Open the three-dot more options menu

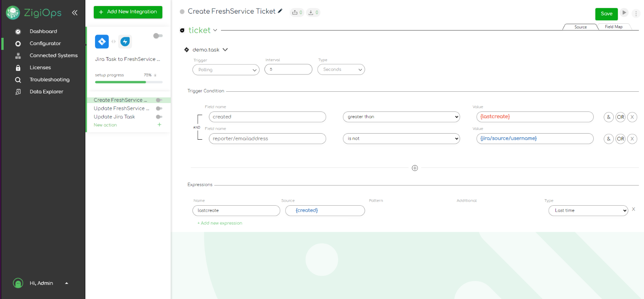636,14
